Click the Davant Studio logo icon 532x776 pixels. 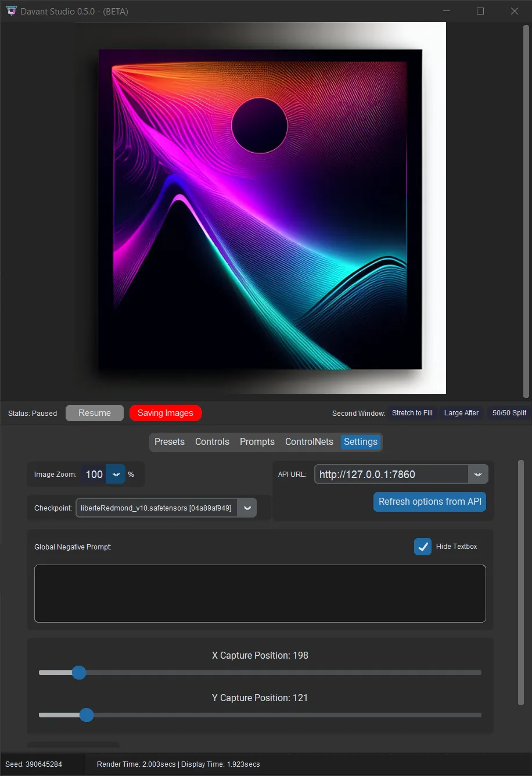(11, 10)
